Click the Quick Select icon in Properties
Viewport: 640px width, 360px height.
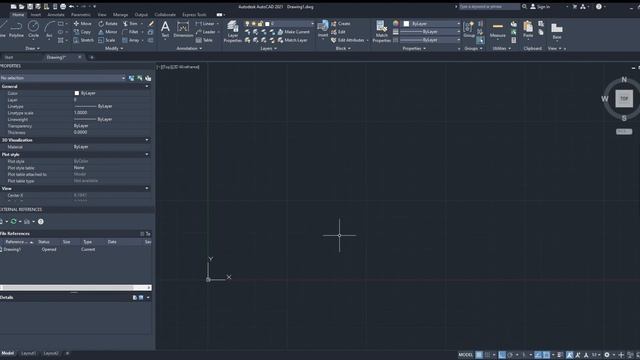click(148, 78)
